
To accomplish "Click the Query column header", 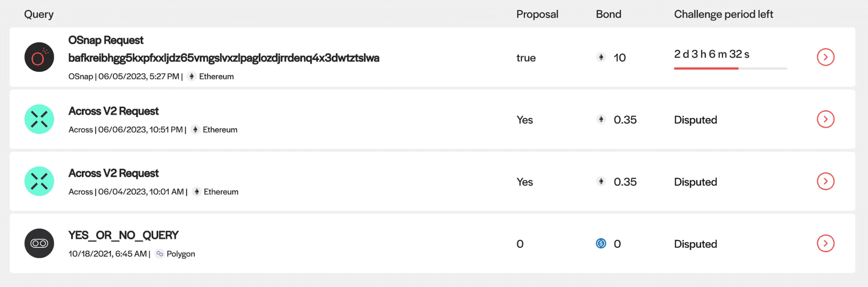I will [39, 14].
